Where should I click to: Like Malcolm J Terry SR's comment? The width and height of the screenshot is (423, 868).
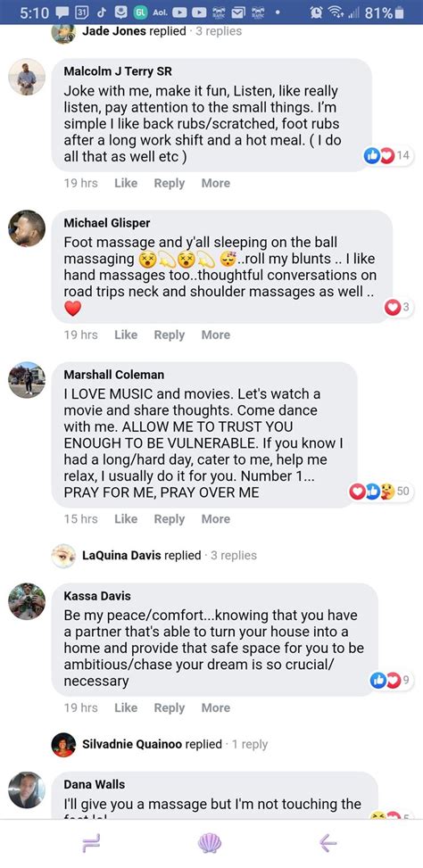point(126,183)
